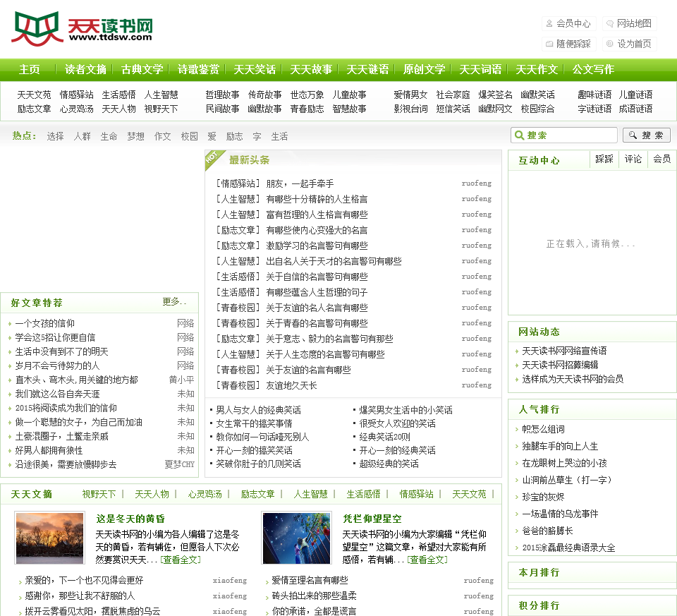Select 视野天下 tab in 天天文摘
This screenshot has height=616, width=677.
click(x=99, y=494)
